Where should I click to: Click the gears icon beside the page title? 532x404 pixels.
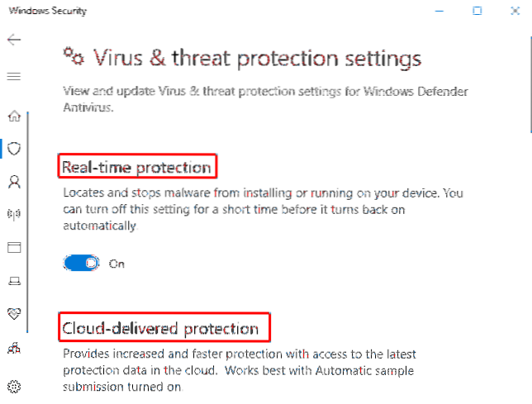[x=74, y=56]
